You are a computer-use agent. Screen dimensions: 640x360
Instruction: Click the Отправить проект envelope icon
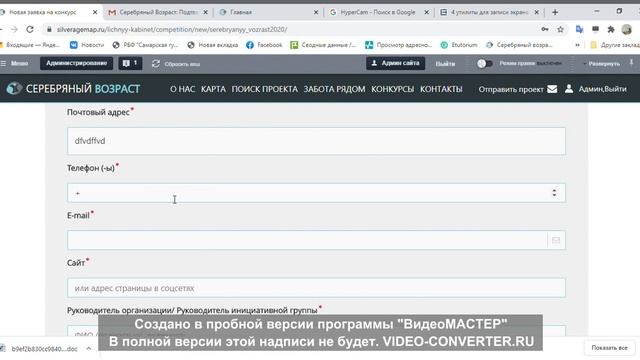coord(552,89)
